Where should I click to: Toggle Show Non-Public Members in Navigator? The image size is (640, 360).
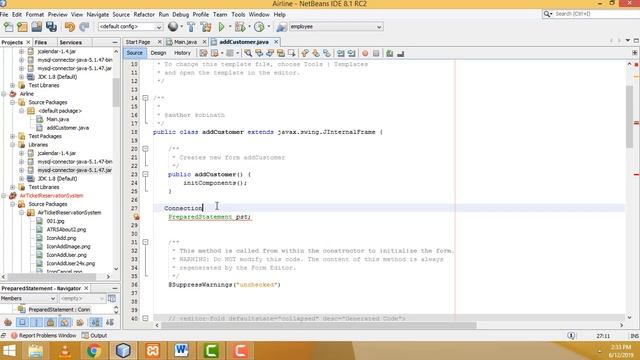pos(51,322)
